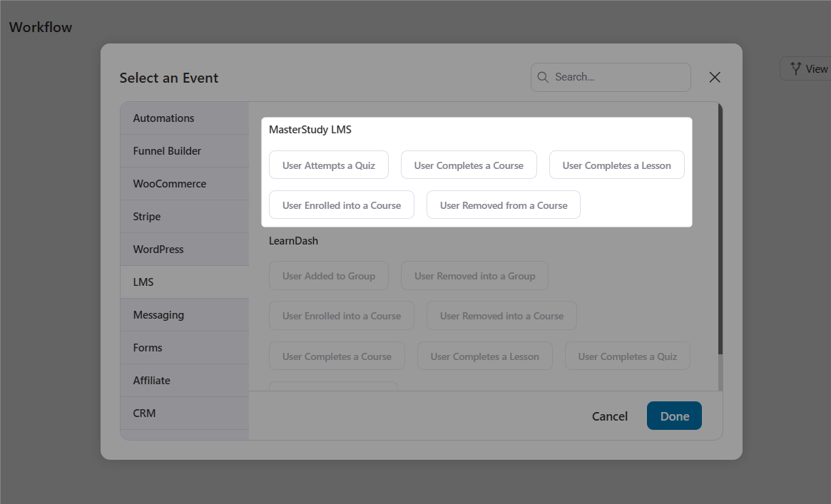This screenshot has width=831, height=504.
Task: Pick LearnDash User Enrolled into a Course
Action: coord(341,316)
